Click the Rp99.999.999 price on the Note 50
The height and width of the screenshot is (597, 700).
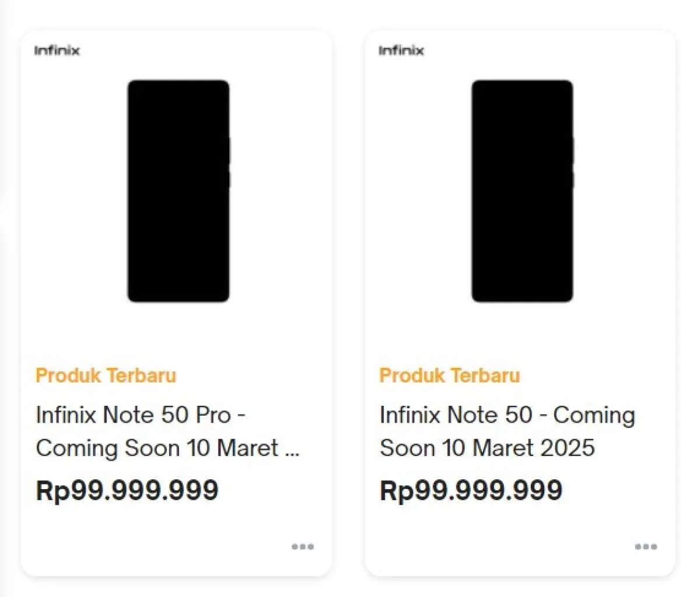click(471, 490)
